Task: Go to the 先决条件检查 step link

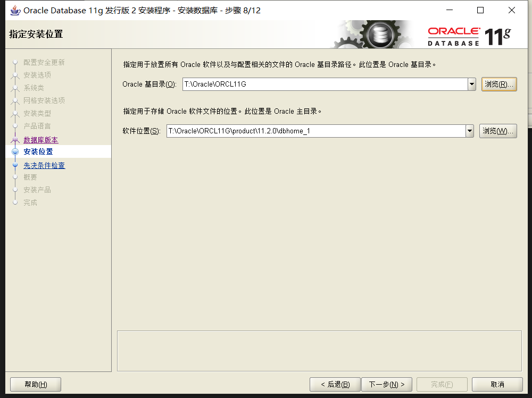Action: (x=44, y=166)
